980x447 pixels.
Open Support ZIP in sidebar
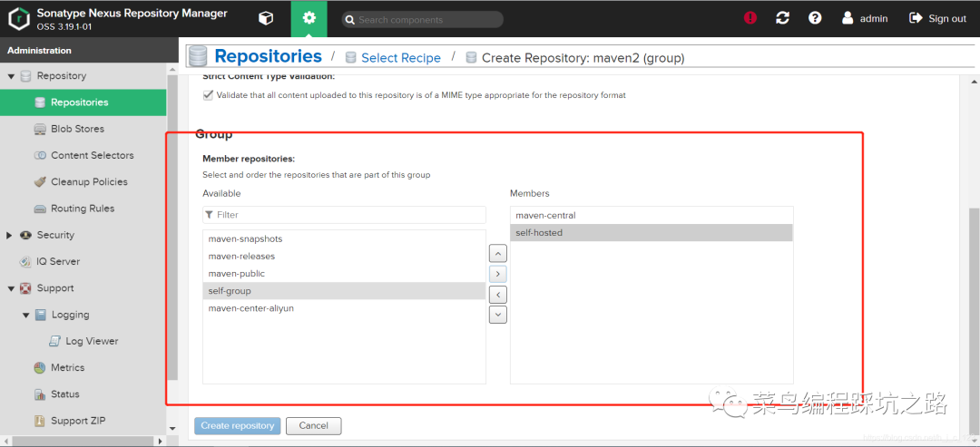pos(78,421)
